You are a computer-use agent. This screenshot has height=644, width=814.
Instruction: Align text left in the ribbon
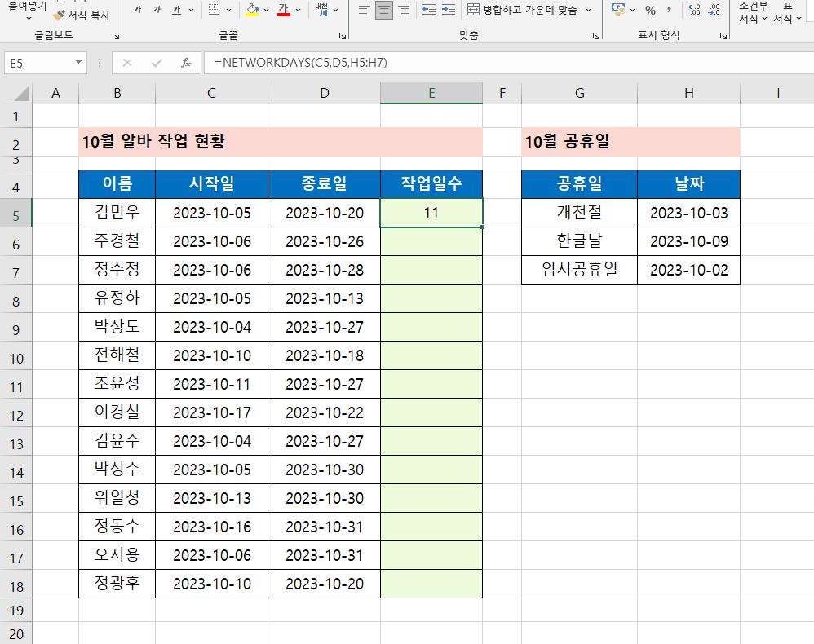pyautogui.click(x=365, y=10)
